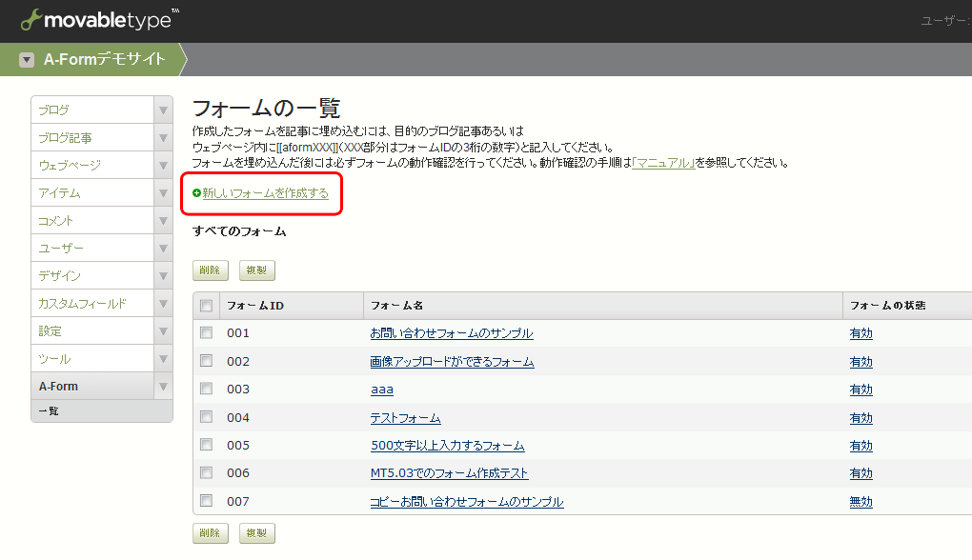This screenshot has width=972, height=560.
Task: Click the 無効 status link of form 007
Action: pyautogui.click(x=861, y=501)
